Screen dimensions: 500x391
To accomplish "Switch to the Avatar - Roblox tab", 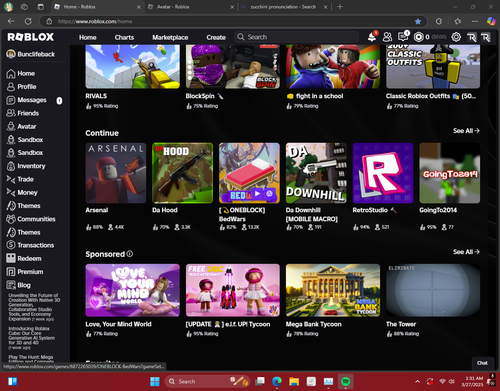I will click(191, 7).
